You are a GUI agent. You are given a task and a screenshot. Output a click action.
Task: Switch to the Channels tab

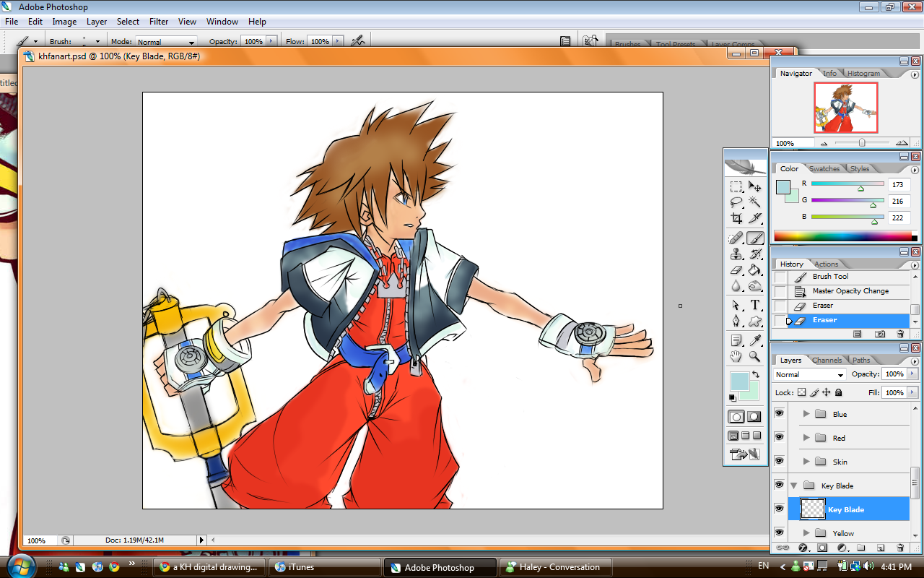(827, 360)
